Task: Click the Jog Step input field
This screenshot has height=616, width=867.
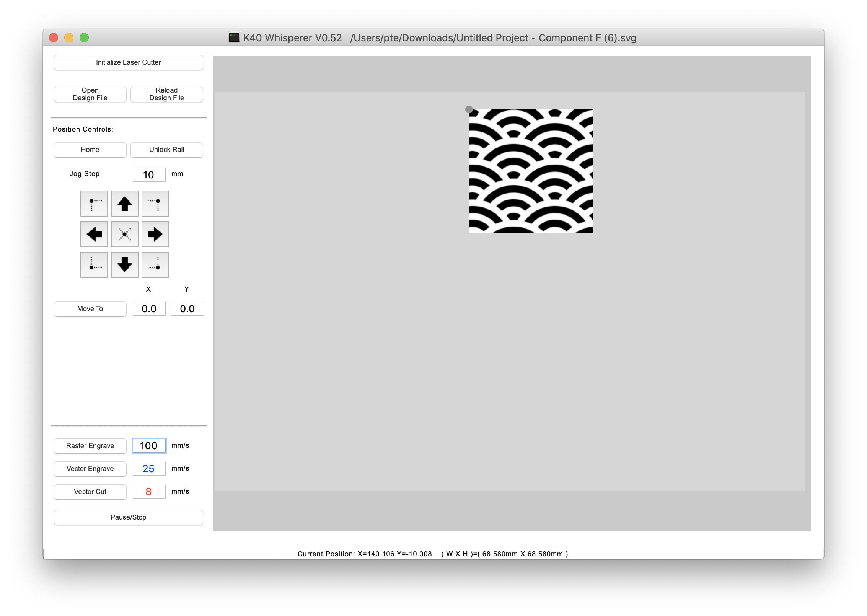Action: 149,175
